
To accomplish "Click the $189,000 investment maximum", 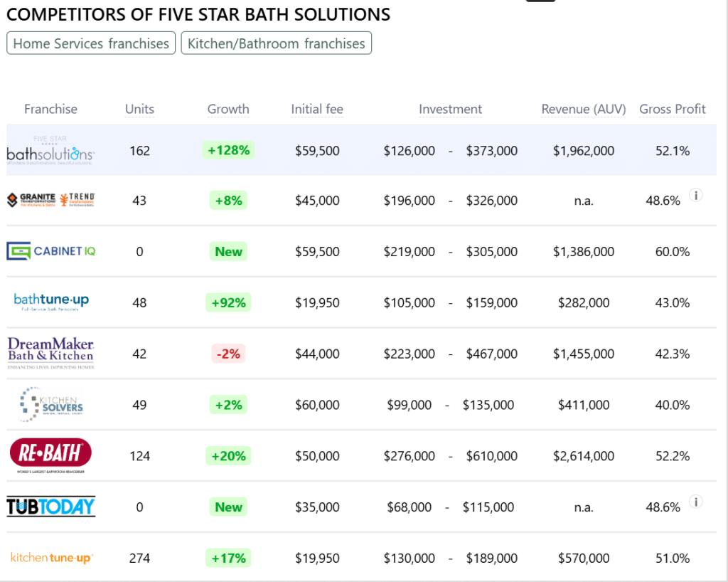I will click(492, 558).
